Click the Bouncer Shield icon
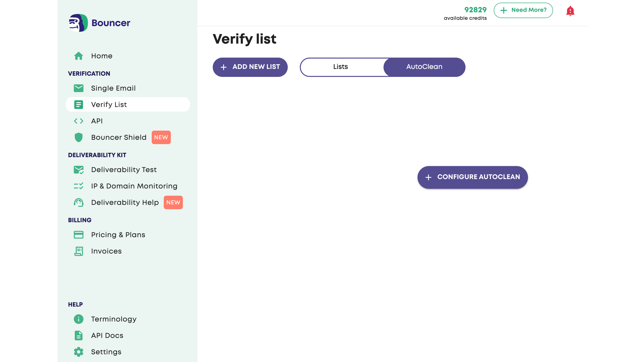This screenshot has height=362, width=644. click(78, 137)
